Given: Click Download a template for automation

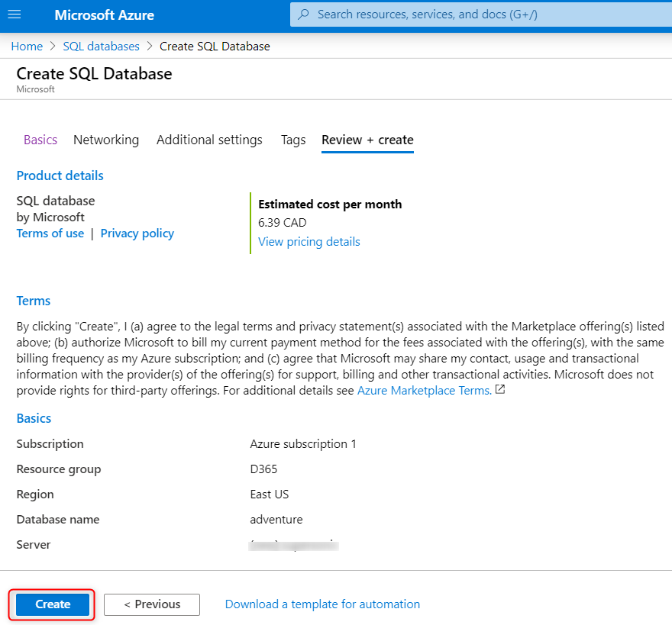Looking at the screenshot, I should 322,604.
